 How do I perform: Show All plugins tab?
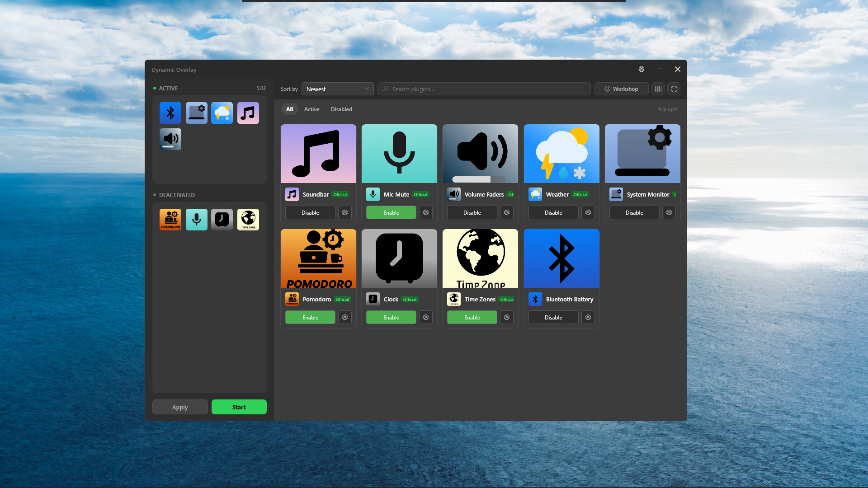[289, 109]
